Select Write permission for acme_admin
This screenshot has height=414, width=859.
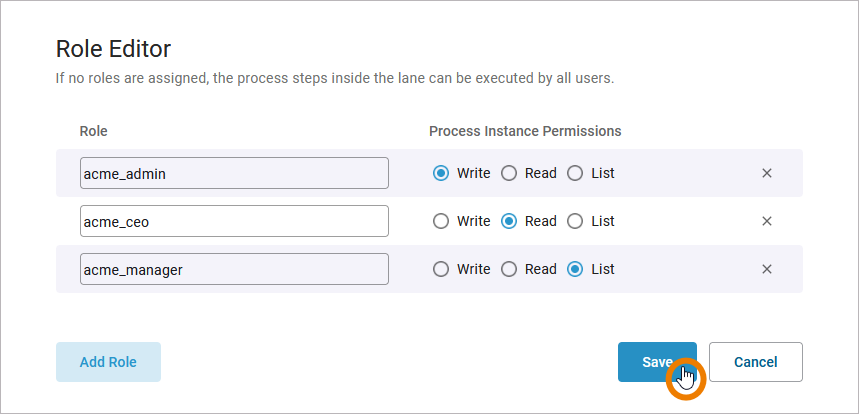pyautogui.click(x=441, y=173)
